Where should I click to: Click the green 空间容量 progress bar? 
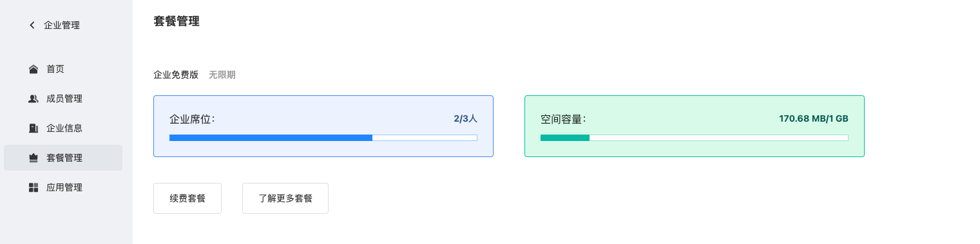[694, 138]
